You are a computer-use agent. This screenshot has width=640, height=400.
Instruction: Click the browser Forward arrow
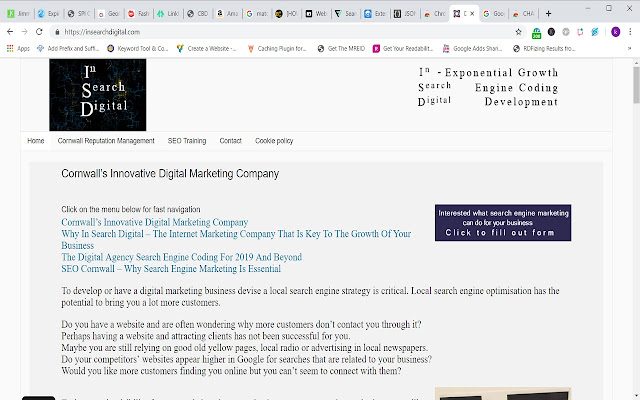[x=24, y=32]
